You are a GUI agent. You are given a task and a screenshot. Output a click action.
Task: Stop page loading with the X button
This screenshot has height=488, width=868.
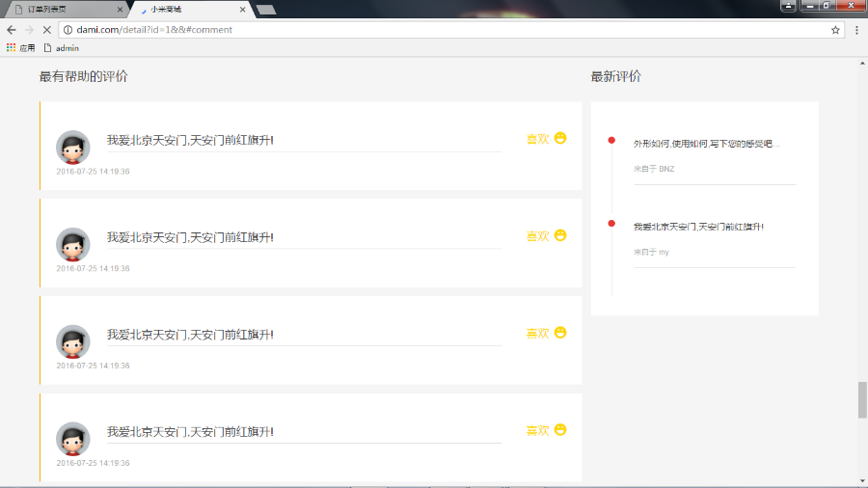pyautogui.click(x=47, y=30)
